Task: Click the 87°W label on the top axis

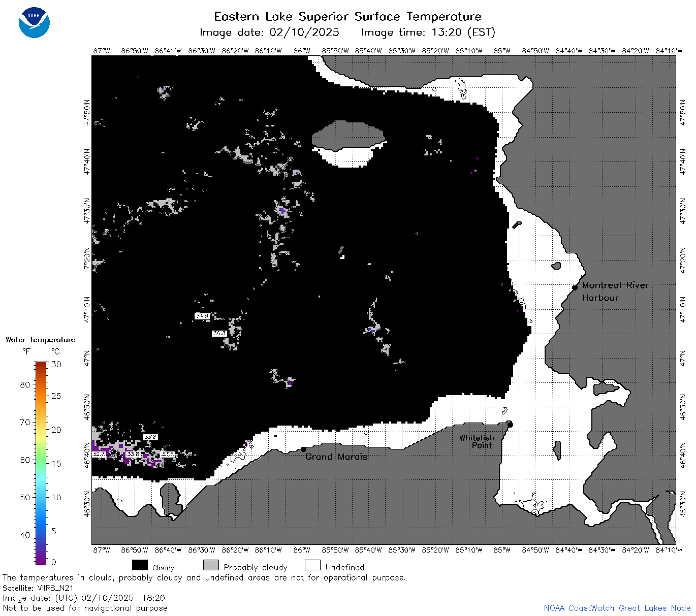Action: pos(102,51)
